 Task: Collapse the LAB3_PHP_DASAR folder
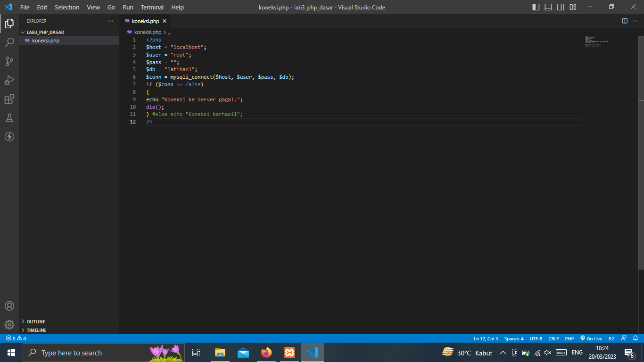[x=22, y=32]
